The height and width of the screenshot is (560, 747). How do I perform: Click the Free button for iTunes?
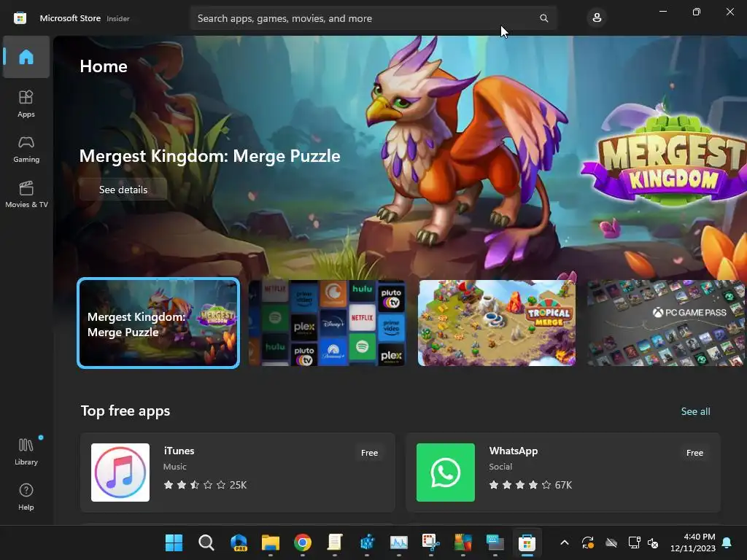pos(369,453)
